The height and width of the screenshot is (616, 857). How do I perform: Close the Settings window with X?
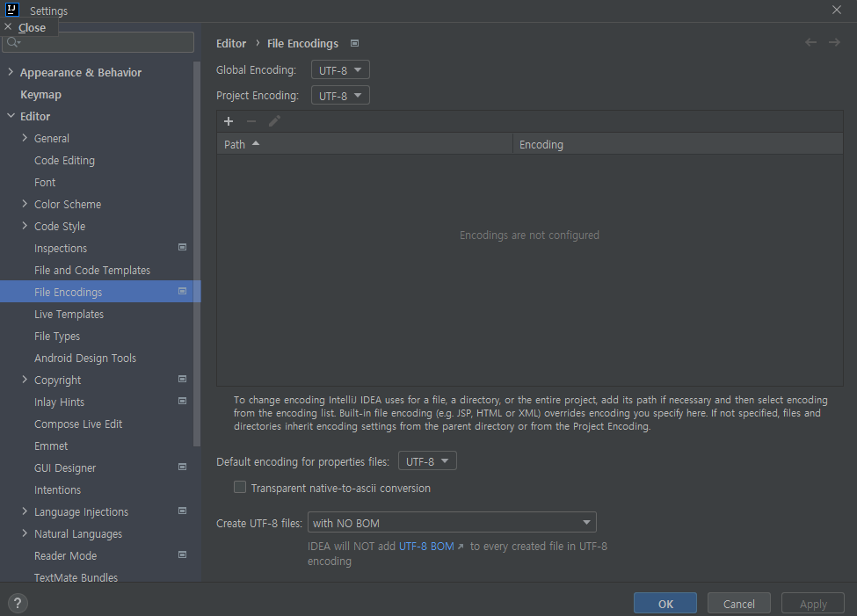[836, 10]
